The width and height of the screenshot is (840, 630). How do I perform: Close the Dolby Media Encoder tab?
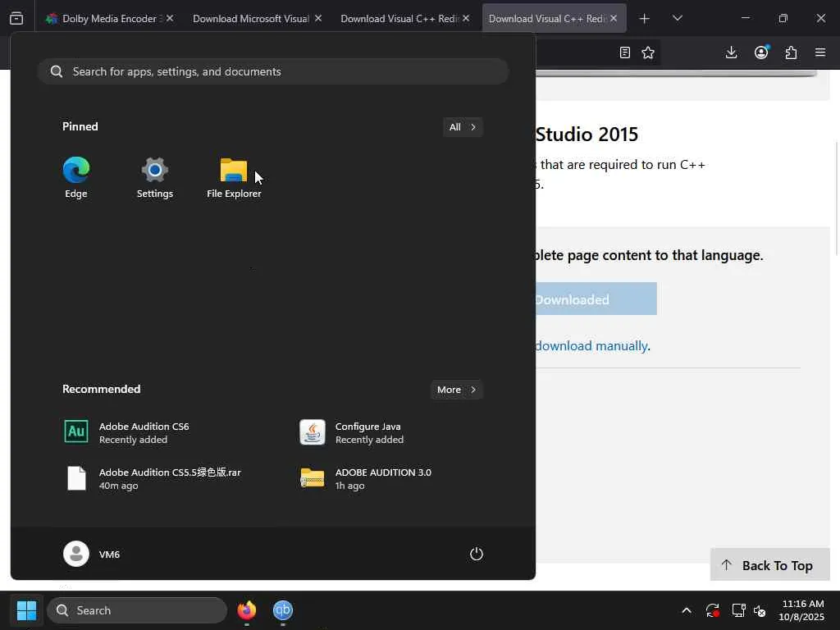tap(170, 18)
